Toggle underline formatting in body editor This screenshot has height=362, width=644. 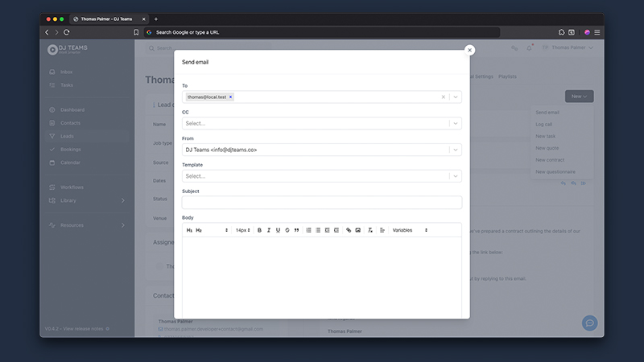coord(278,230)
